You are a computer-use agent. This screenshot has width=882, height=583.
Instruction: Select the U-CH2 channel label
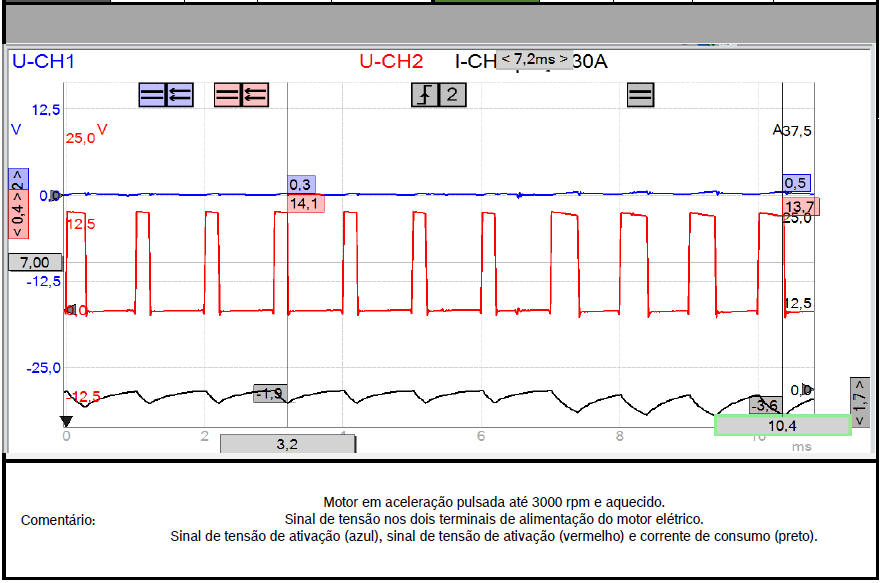click(391, 61)
